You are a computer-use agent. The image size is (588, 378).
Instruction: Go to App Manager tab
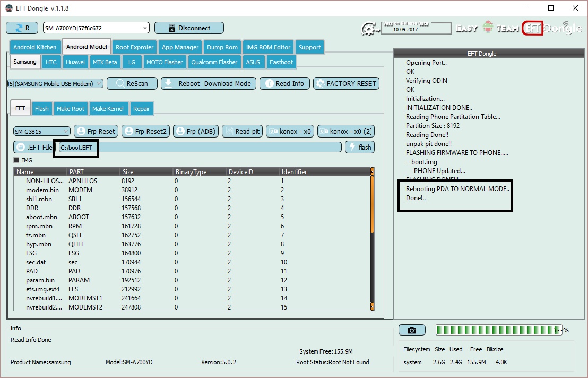tap(180, 47)
